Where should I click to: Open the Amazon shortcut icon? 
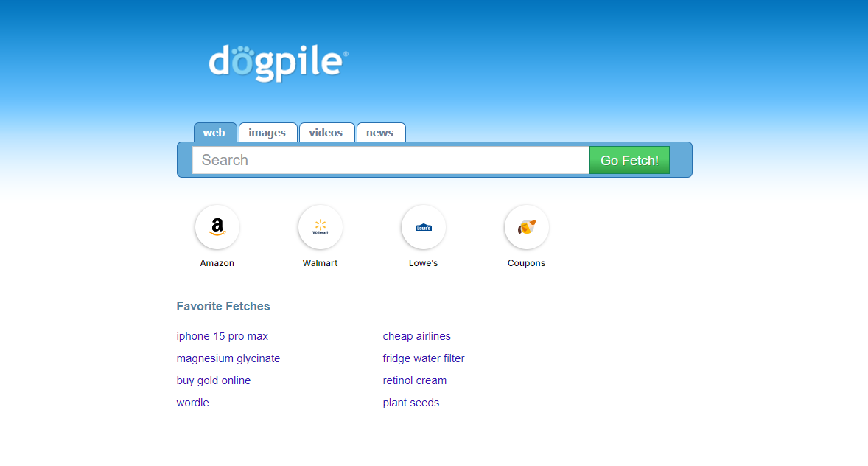pos(217,227)
